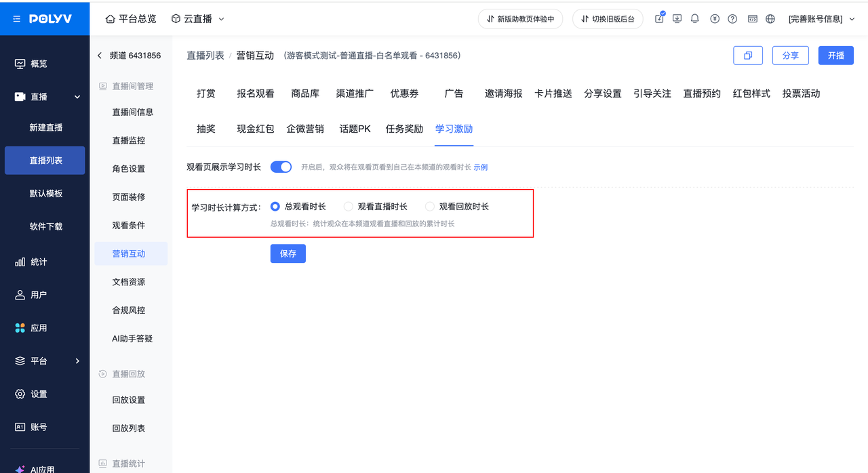This screenshot has width=868, height=473.
Task: Open 默认模板 in the sidebar
Action: pos(45,193)
